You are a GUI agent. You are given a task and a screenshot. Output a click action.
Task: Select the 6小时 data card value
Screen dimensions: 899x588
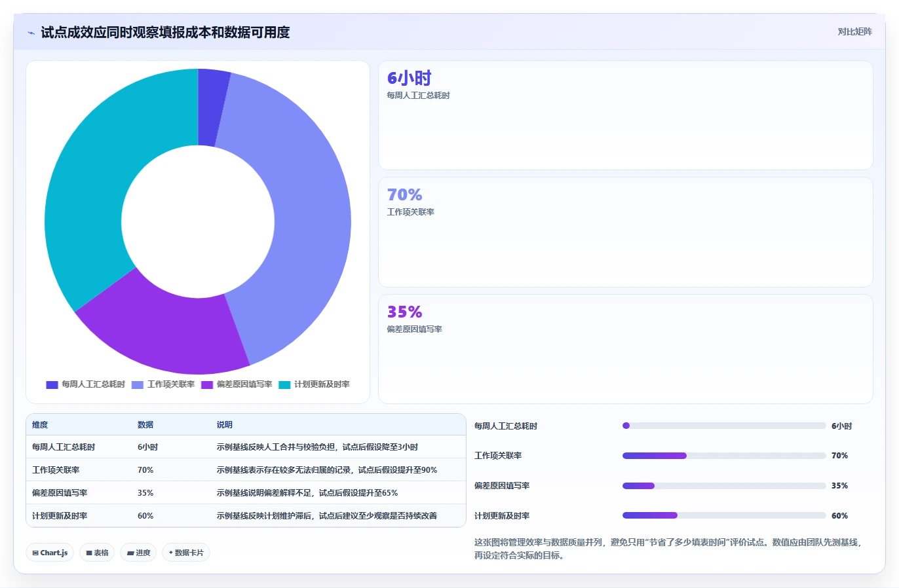tap(409, 78)
